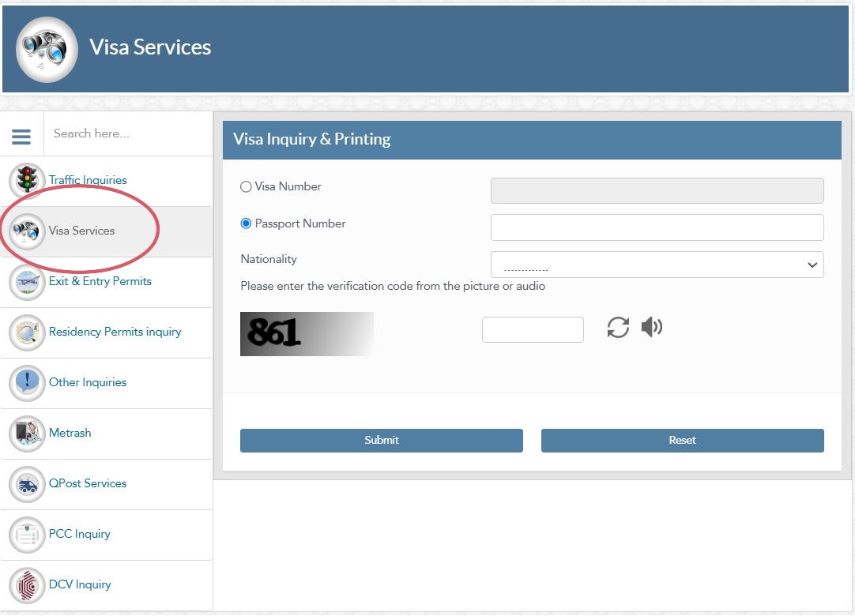The image size is (855, 616).
Task: Select the Visa Number radio button
Action: point(247,186)
